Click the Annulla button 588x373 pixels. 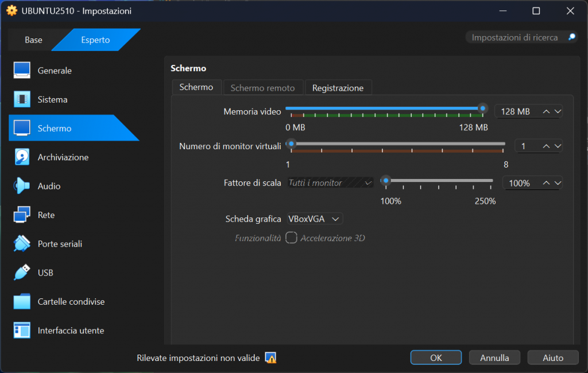point(494,358)
